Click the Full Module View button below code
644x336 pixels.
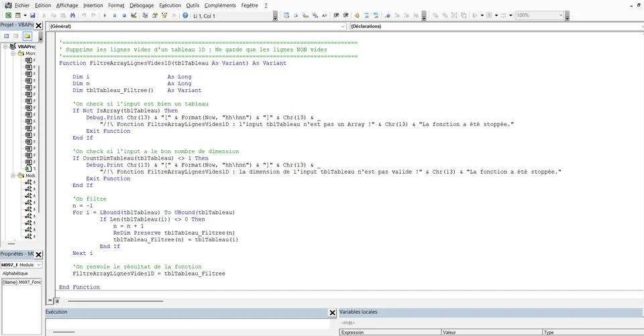tap(57, 301)
